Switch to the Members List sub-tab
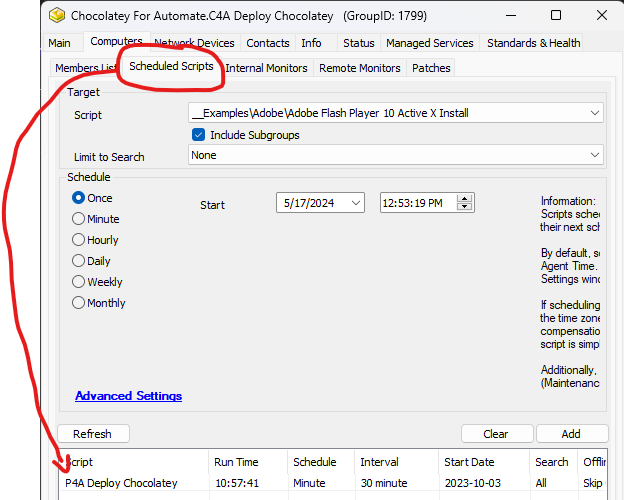This screenshot has height=500, width=624. pyautogui.click(x=86, y=68)
